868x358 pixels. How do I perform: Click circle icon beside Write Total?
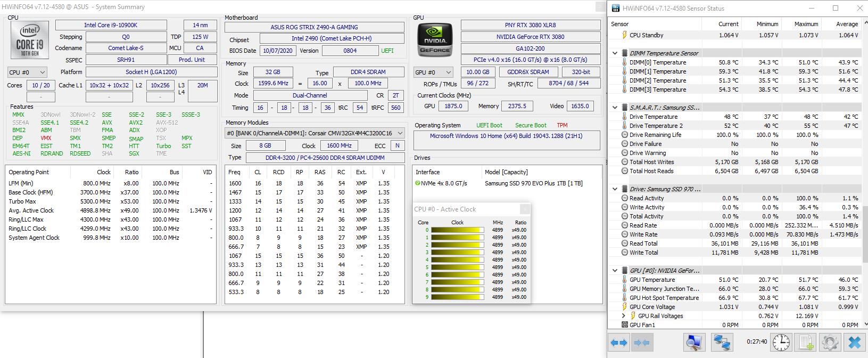[x=625, y=253]
